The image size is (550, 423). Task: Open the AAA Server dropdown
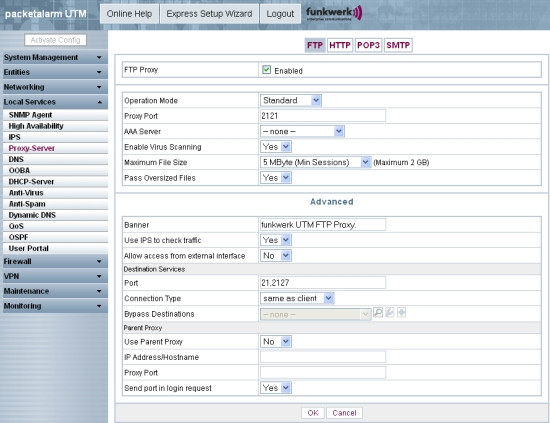(x=302, y=131)
